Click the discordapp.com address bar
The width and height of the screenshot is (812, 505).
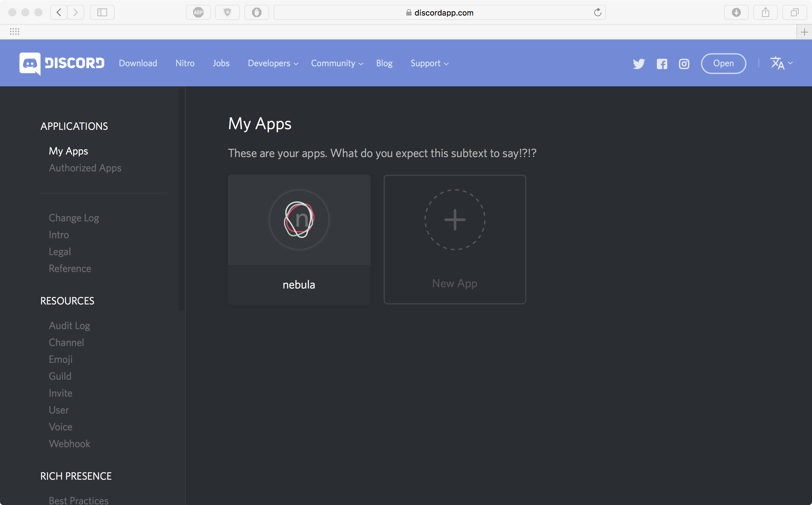(439, 13)
